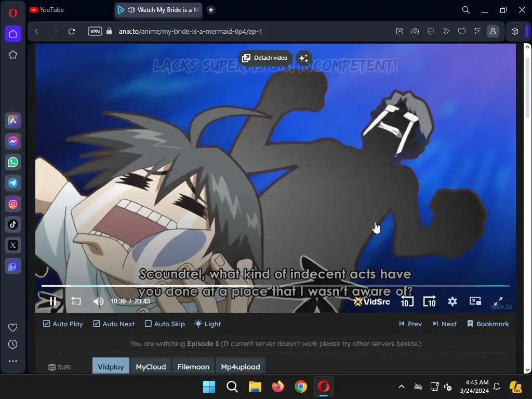
Task: Open extensions cube icon
Action: [515, 31]
